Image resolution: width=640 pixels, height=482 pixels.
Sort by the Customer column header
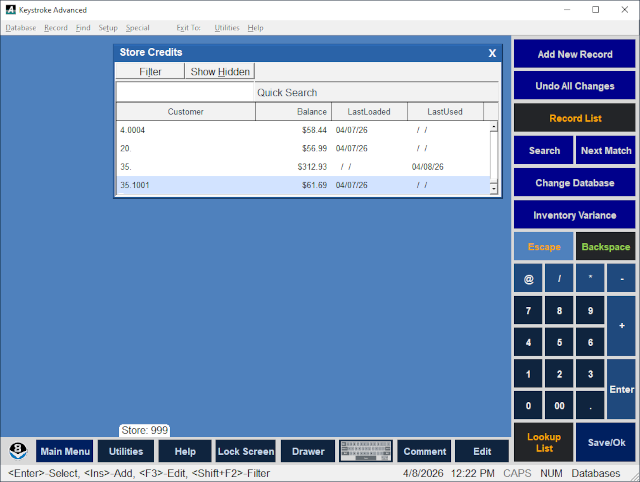185,112
